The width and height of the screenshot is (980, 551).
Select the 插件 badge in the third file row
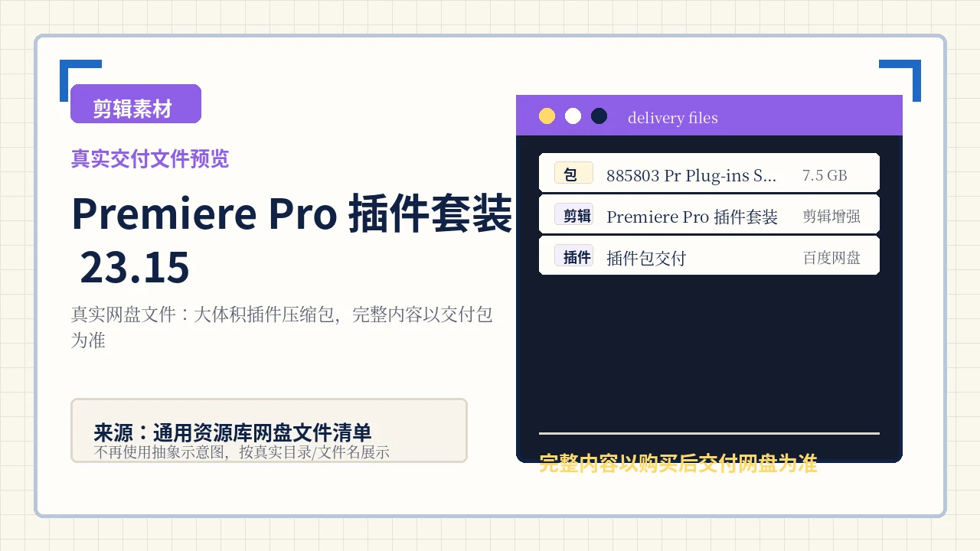click(x=573, y=256)
